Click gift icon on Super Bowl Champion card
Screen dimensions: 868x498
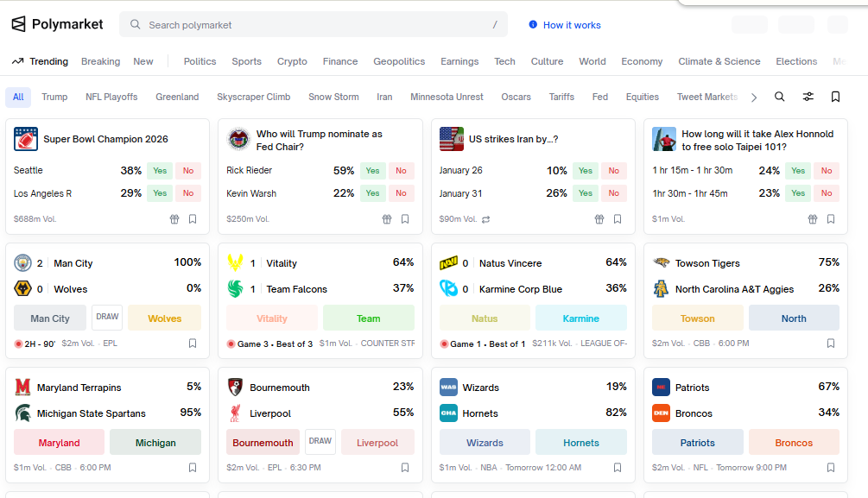pos(174,219)
